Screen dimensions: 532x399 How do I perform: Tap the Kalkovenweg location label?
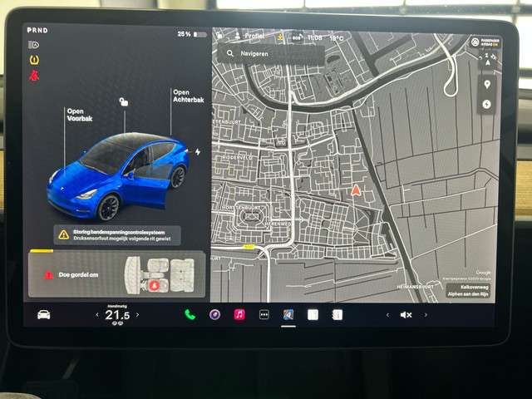click(469, 291)
